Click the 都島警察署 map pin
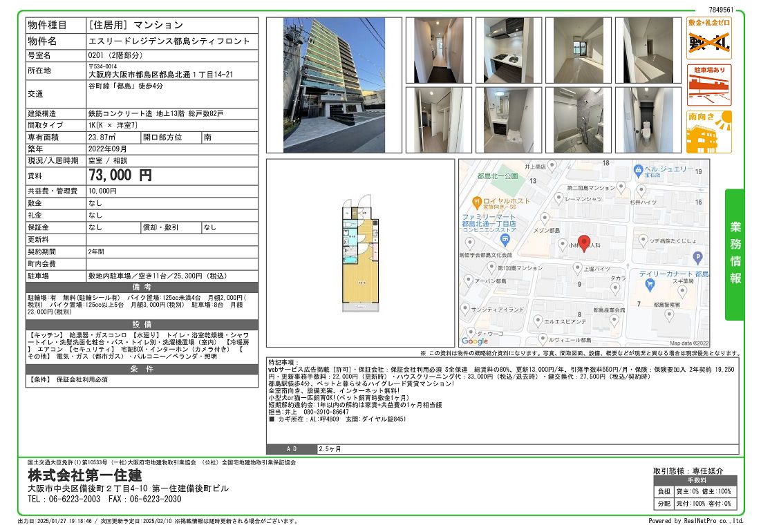Screen dimensions: 761x532 (669, 315)
